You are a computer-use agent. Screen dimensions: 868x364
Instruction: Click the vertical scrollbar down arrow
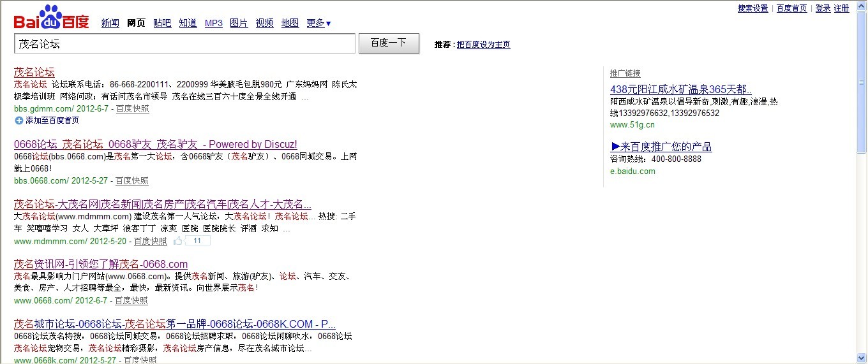pos(862,358)
